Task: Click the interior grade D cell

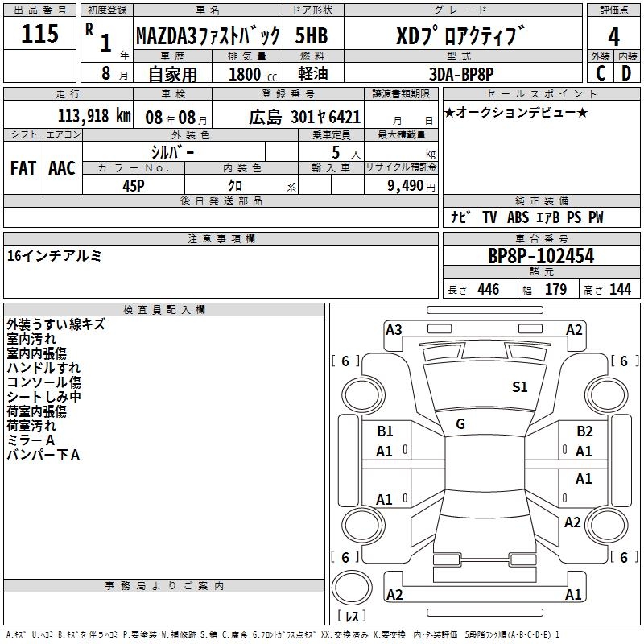Action: 626,72
